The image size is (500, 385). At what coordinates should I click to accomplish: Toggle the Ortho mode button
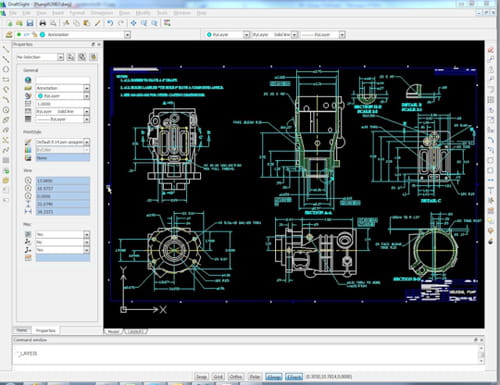[x=236, y=377]
